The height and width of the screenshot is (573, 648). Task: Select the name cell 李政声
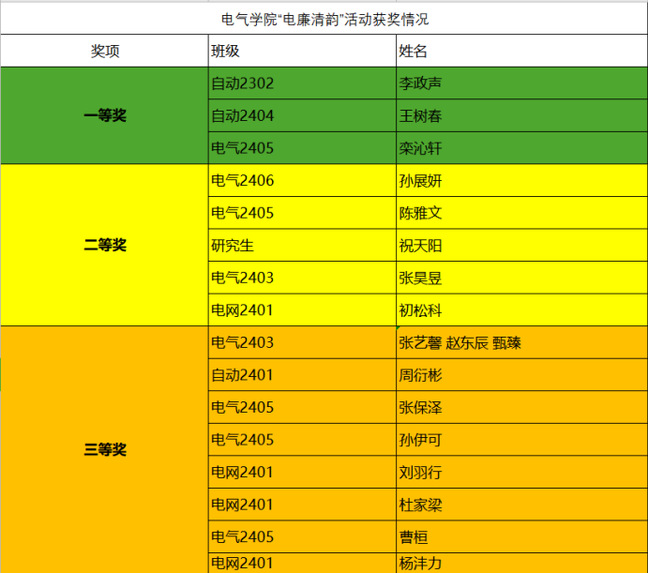pos(520,84)
